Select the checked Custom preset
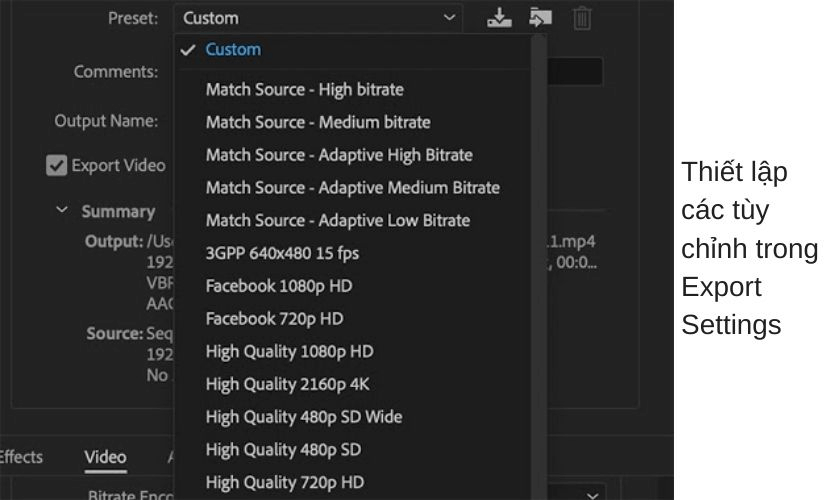This screenshot has height=500, width=840. tap(233, 49)
